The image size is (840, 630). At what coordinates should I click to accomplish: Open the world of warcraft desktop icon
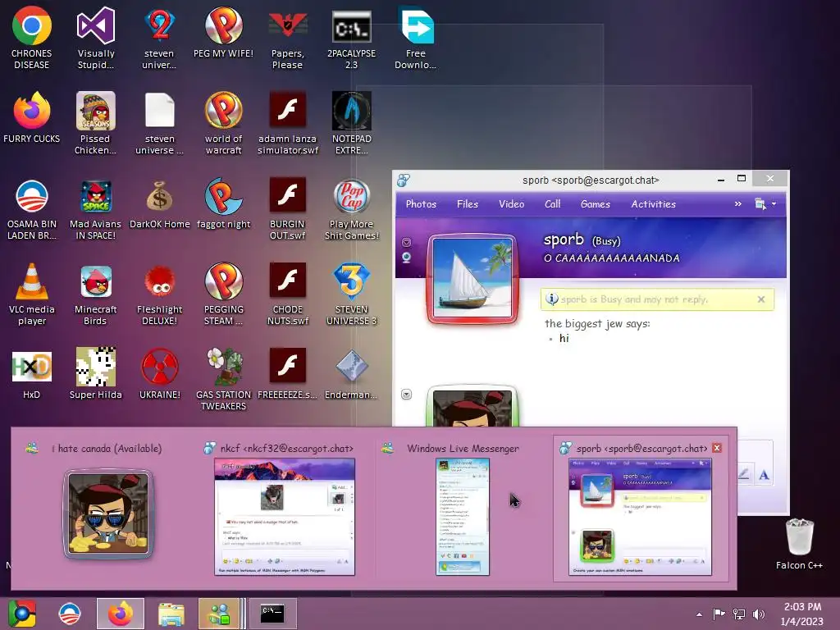(x=224, y=123)
